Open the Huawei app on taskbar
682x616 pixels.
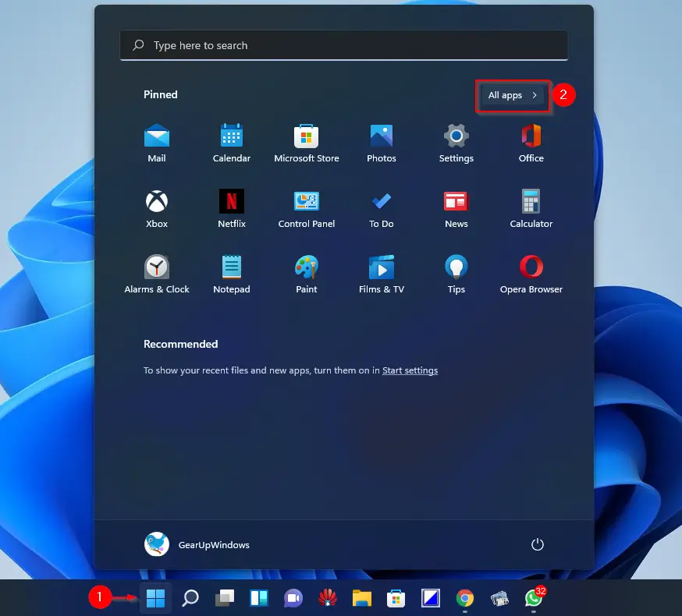328,598
